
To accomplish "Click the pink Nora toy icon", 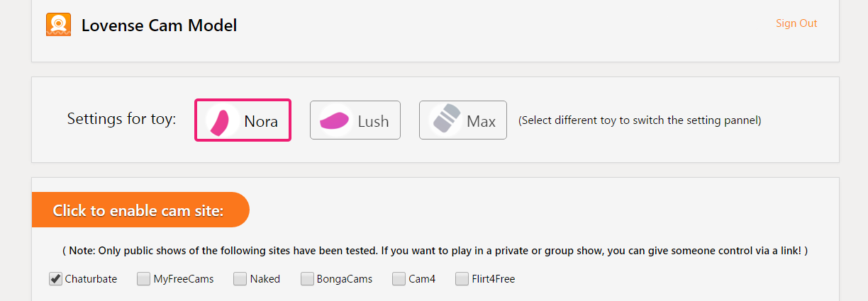I will click(x=223, y=120).
